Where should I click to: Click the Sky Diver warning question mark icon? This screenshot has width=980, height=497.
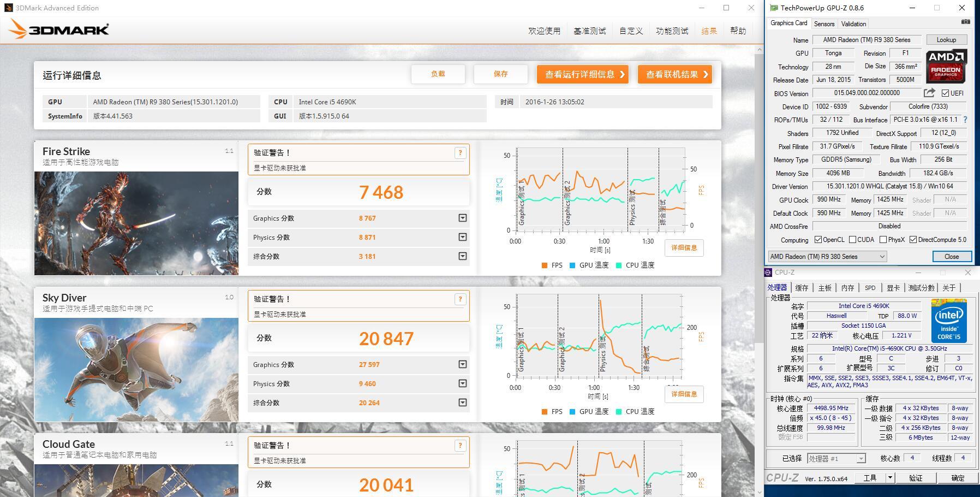[460, 299]
